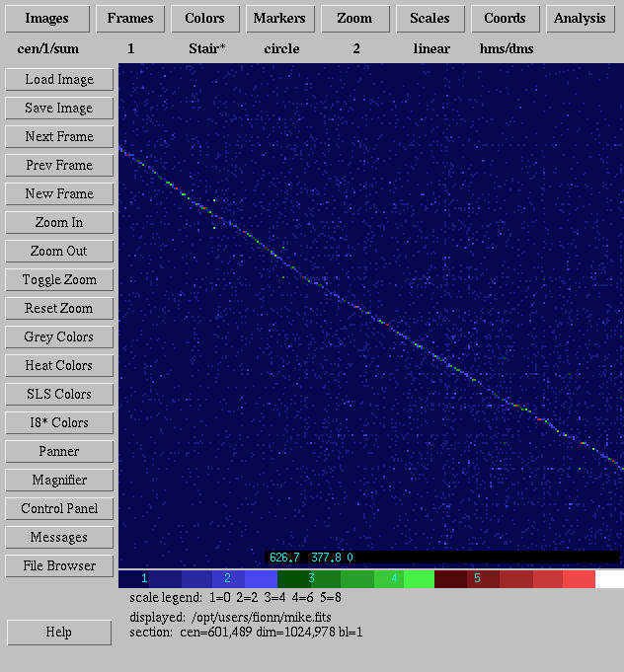Click the cen/1/sum status label
Screen dimensions: 624x672
[48, 49]
